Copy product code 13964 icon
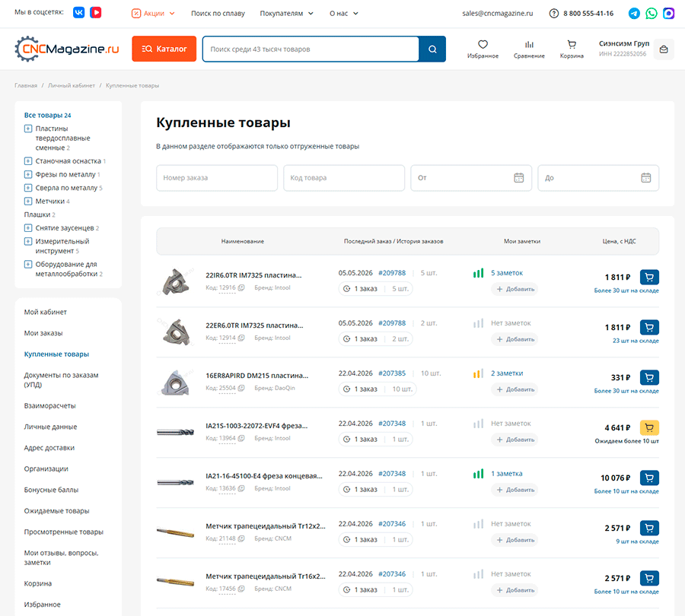This screenshot has height=616, width=685. [241, 438]
